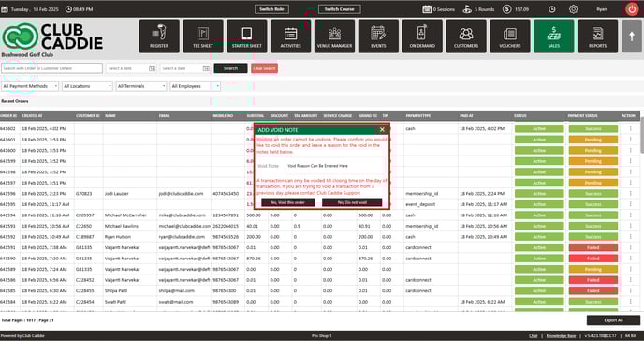The width and height of the screenshot is (644, 341).
Task: Open the Tee Sheet module
Action: coord(203,37)
